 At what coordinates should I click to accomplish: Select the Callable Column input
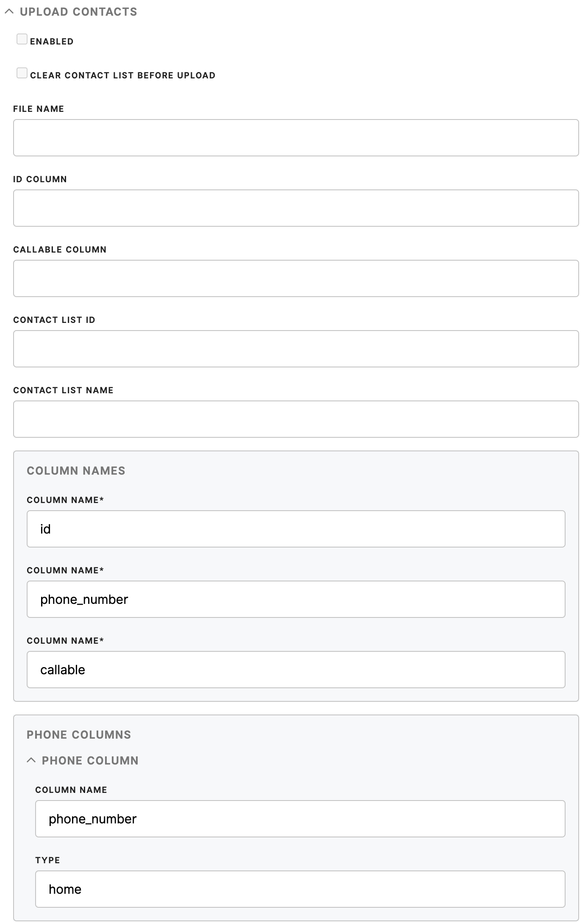click(x=296, y=278)
